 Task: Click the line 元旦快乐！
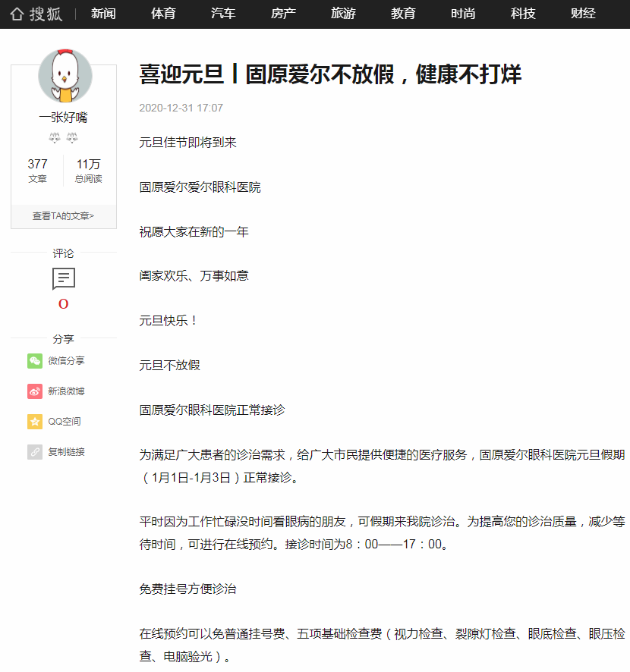[169, 321]
